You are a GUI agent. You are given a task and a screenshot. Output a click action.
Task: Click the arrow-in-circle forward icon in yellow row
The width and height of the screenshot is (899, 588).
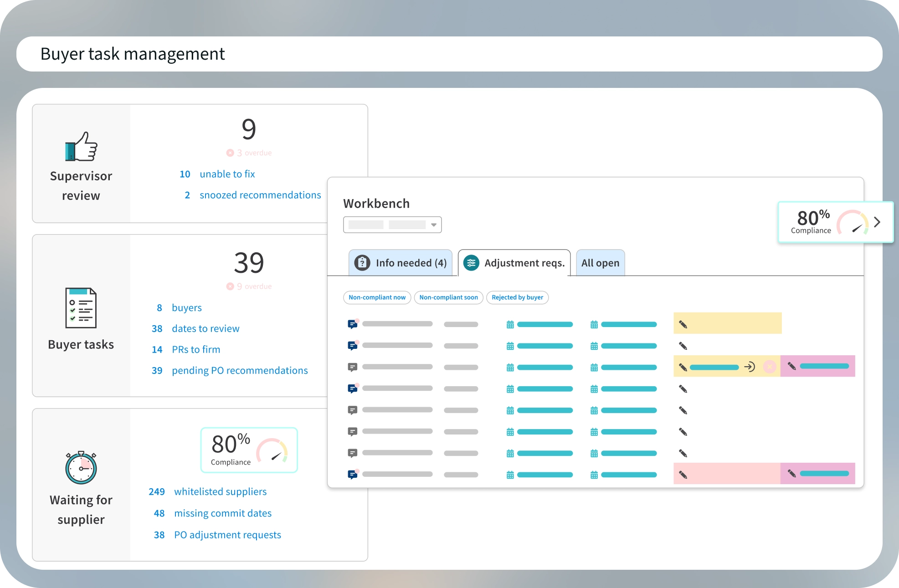[x=750, y=367]
